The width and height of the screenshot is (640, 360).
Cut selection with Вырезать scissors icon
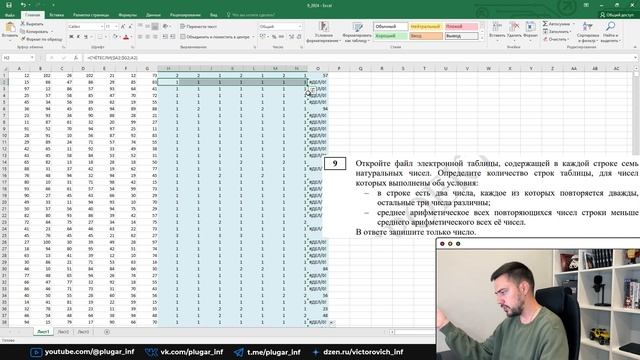pos(23,24)
